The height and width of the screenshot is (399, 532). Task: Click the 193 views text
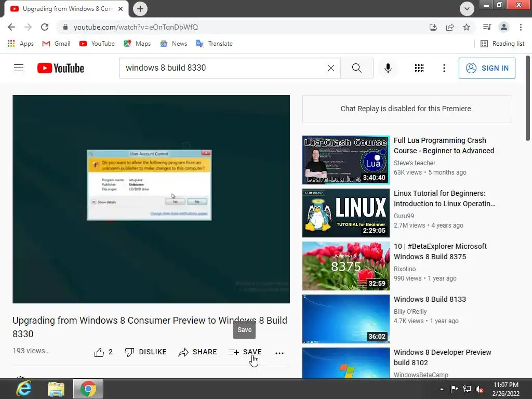click(31, 351)
